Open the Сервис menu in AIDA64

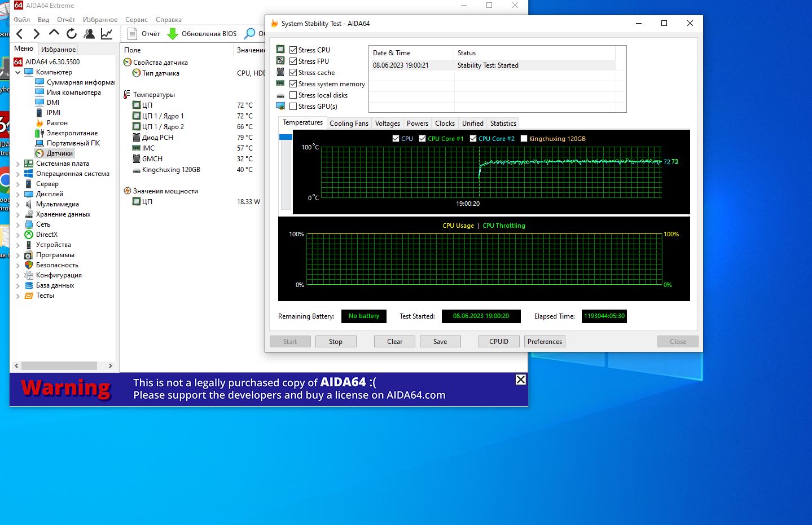137,20
